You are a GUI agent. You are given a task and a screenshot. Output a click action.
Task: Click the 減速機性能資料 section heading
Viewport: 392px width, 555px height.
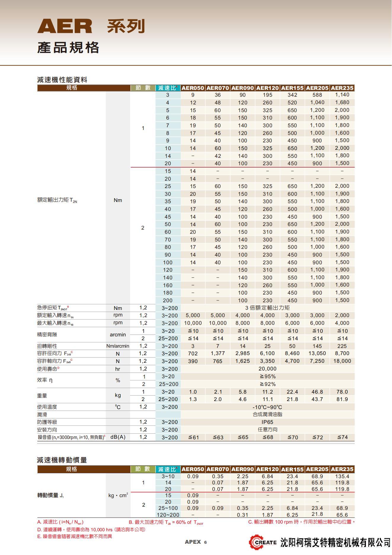[62, 80]
